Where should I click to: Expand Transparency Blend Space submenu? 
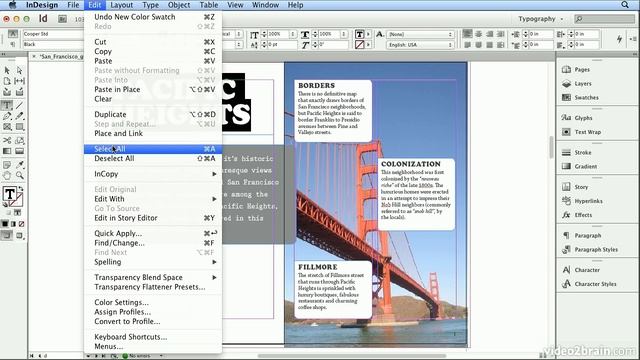click(x=153, y=278)
